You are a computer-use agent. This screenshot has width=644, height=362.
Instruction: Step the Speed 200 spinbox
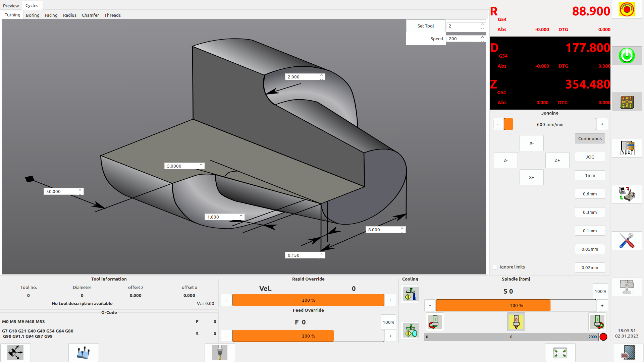[x=482, y=39]
